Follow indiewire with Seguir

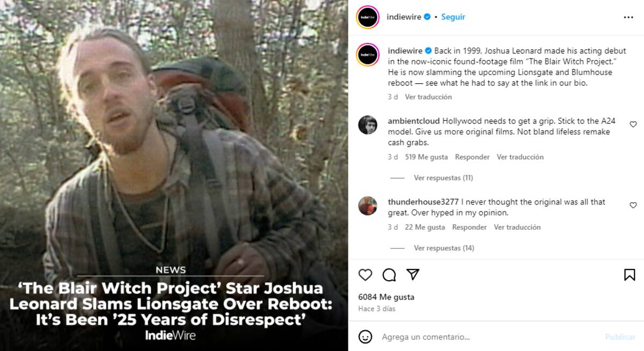point(453,17)
